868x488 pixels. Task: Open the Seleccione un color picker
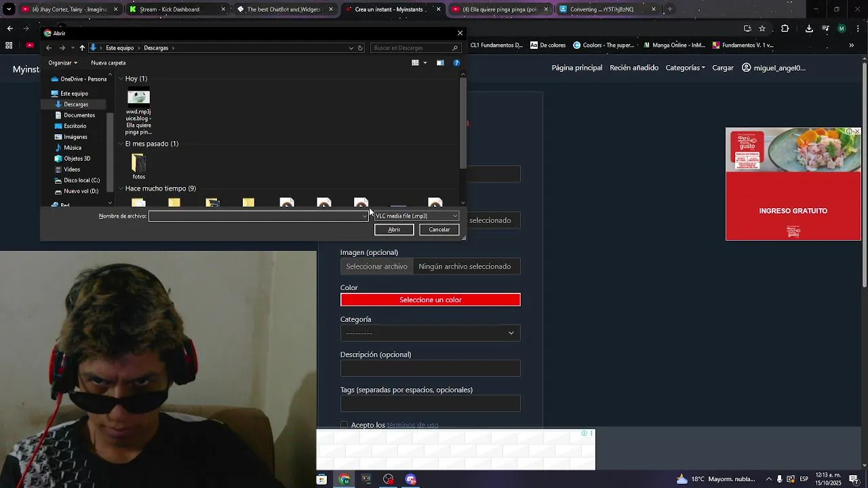coord(431,300)
